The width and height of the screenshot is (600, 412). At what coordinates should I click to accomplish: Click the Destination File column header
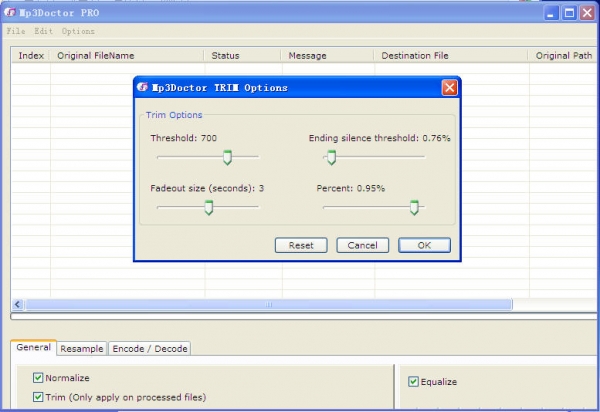[451, 55]
